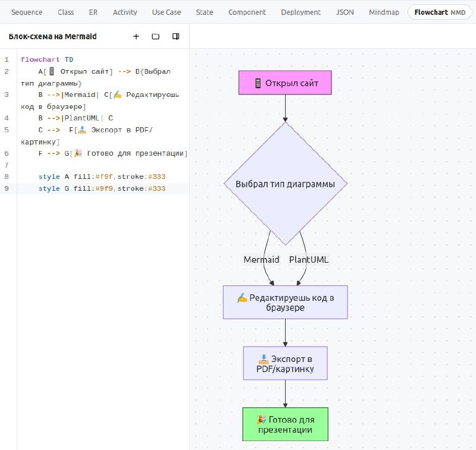
Task: Open the Class diagram tab
Action: [66, 12]
